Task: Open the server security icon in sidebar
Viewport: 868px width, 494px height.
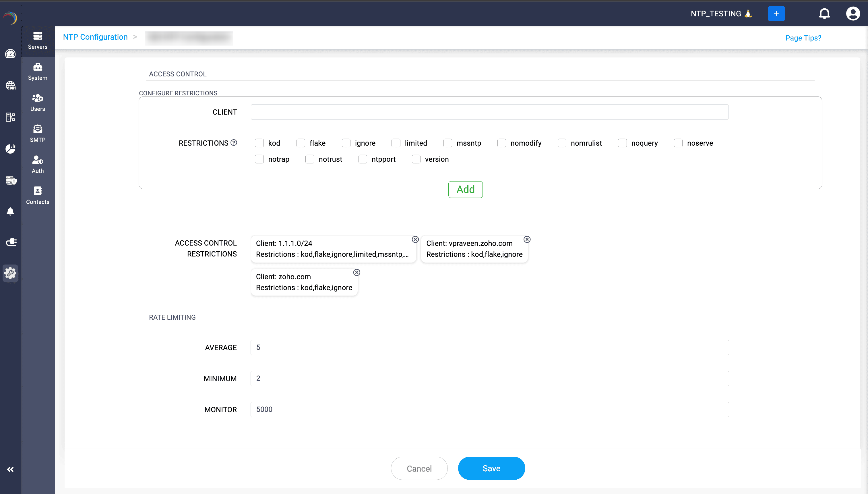Action: [x=11, y=180]
